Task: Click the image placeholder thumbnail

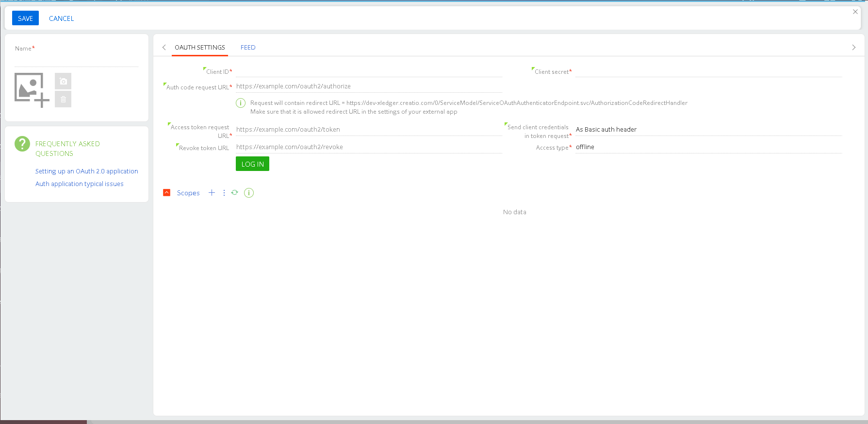Action: point(30,88)
